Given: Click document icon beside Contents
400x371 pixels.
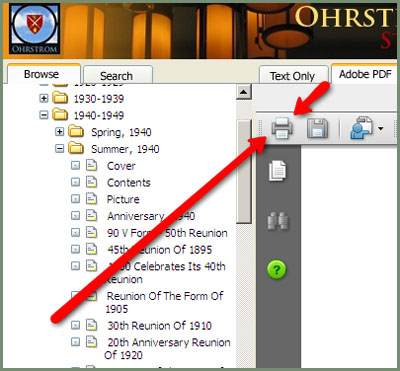Looking at the screenshot, I should [91, 182].
